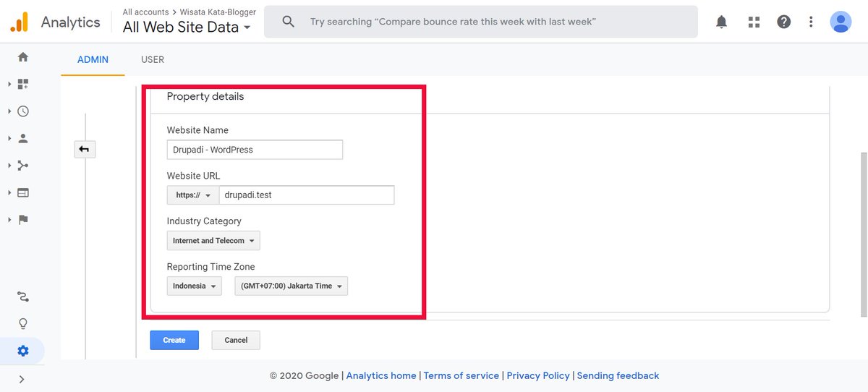Open the Indonesia country dropdown
The image size is (868, 392).
tap(194, 286)
